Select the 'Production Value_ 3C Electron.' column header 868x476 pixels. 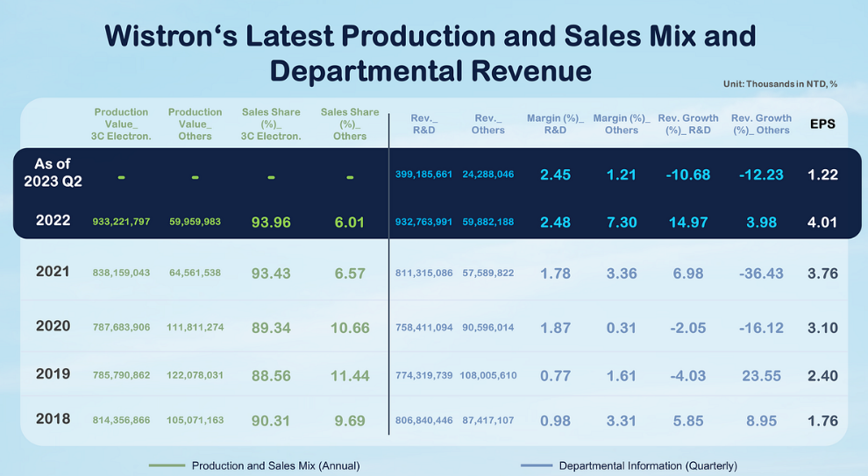pos(122,124)
